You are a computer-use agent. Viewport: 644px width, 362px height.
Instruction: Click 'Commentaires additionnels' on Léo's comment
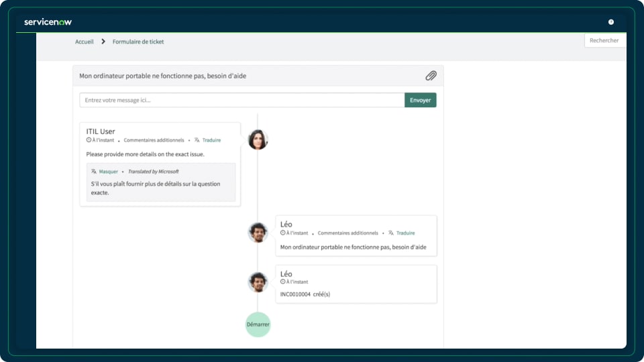[348, 233]
